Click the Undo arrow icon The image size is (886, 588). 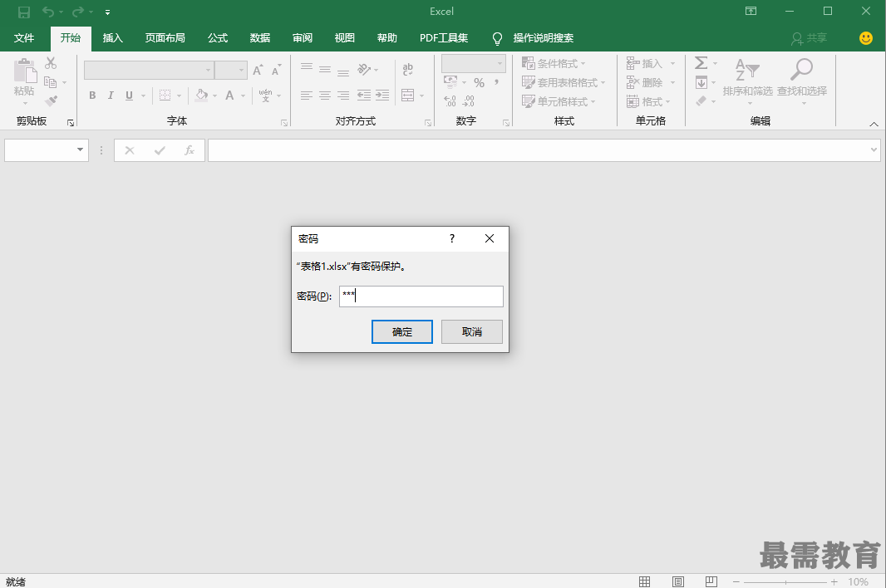(x=48, y=12)
